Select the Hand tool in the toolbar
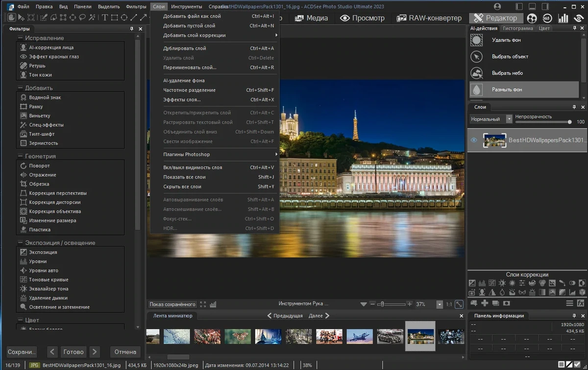Screen dimensions: 588x370 point(11,18)
